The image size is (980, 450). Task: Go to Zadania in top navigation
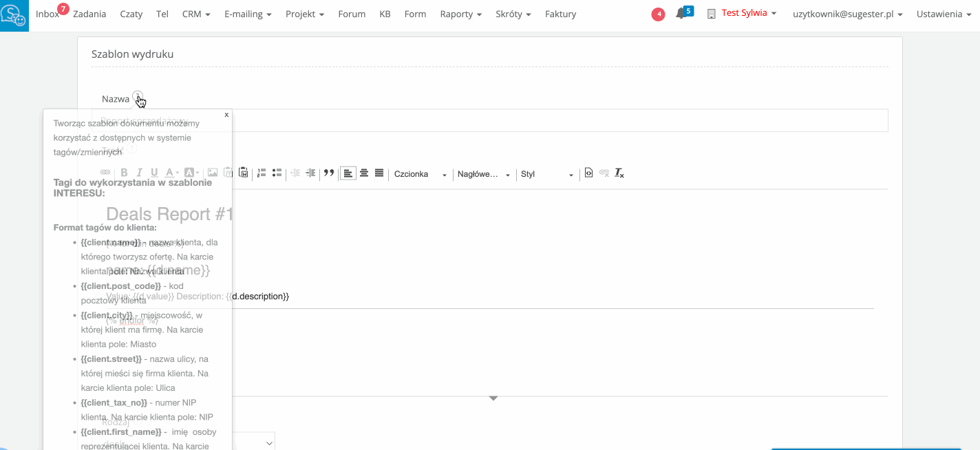89,14
